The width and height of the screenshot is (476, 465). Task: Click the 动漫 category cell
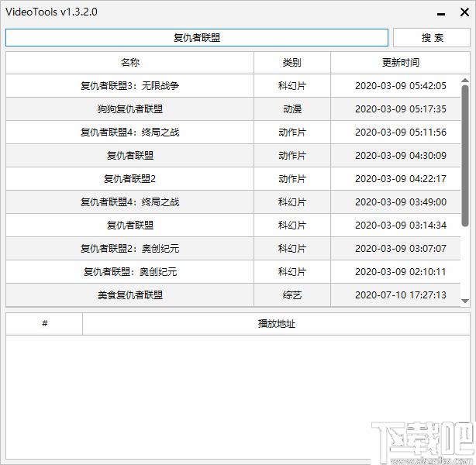[x=292, y=109]
